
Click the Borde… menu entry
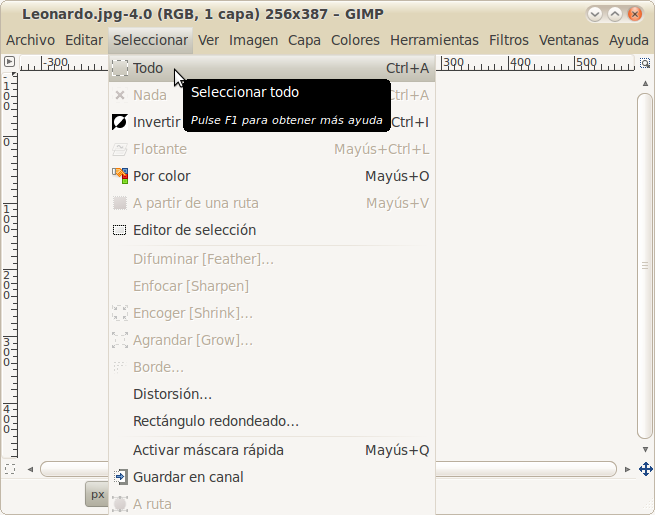(x=272, y=367)
